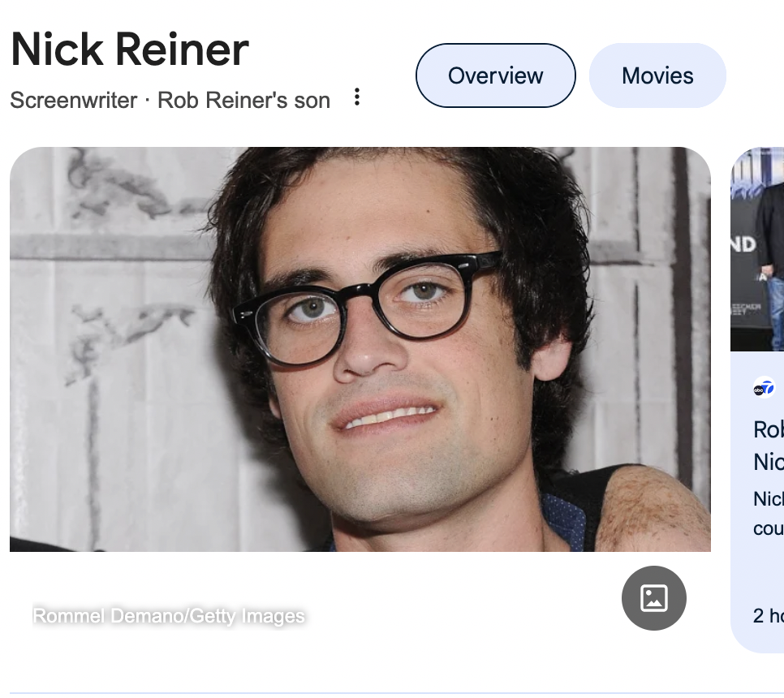The image size is (784, 698).
Task: Click the Screenwriter subtitle text
Action: pyautogui.click(x=74, y=100)
